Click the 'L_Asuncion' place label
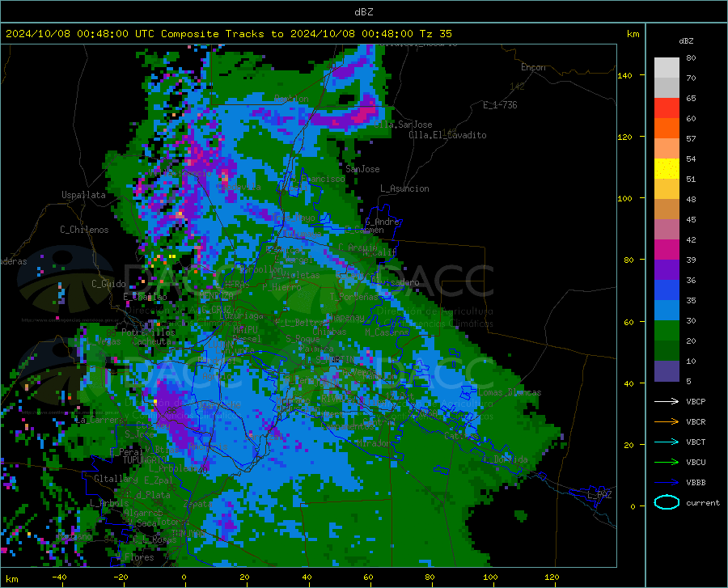The height and width of the screenshot is (588, 728). (x=404, y=188)
